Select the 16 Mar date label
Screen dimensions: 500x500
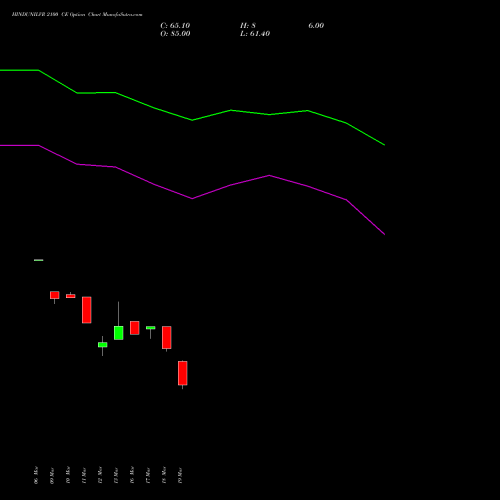click(x=132, y=475)
